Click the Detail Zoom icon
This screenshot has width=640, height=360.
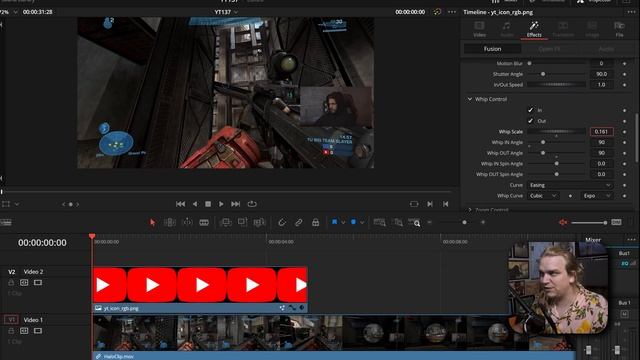point(397,222)
